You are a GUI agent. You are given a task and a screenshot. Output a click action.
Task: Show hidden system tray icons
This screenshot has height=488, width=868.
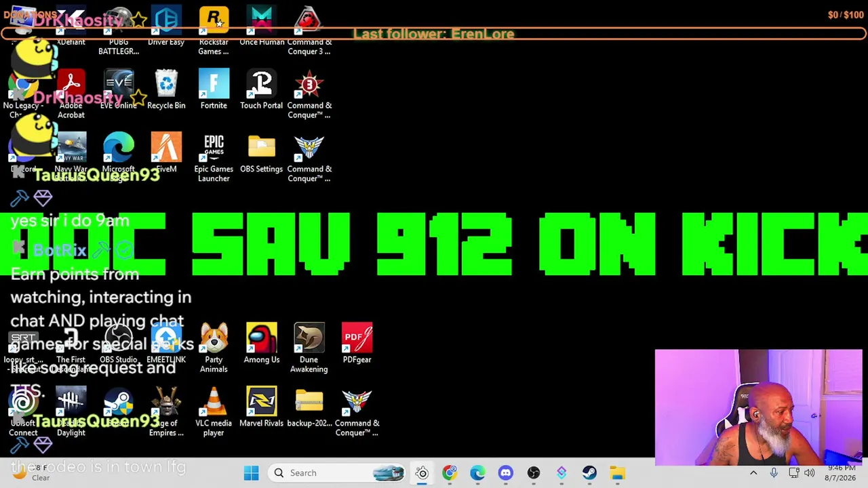753,473
